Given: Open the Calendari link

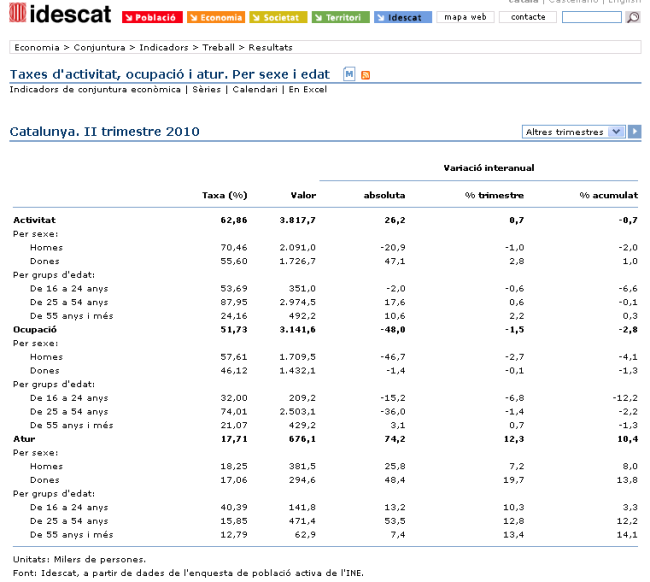Looking at the screenshot, I should [255, 90].
